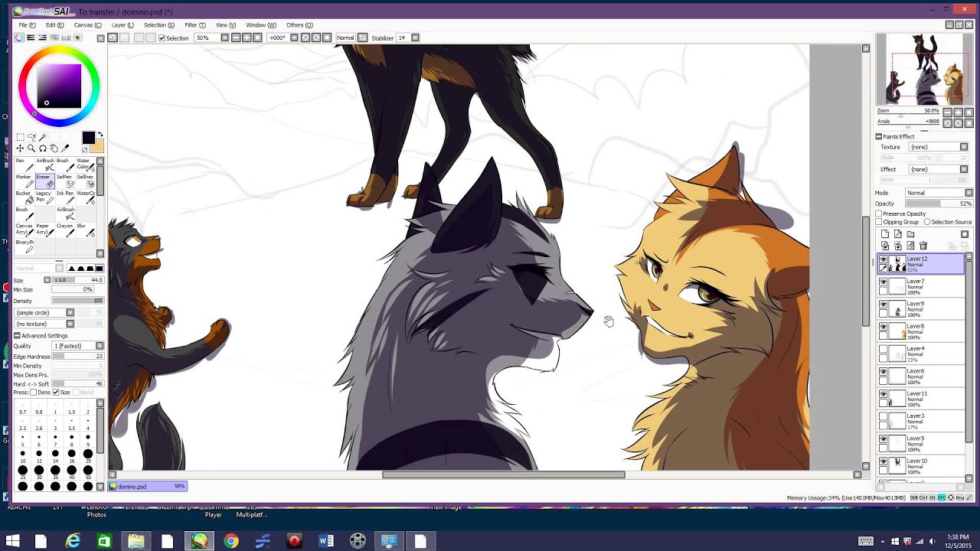Viewport: 980px width, 551px height.
Task: Select the Crayon tool
Action: pos(66,230)
